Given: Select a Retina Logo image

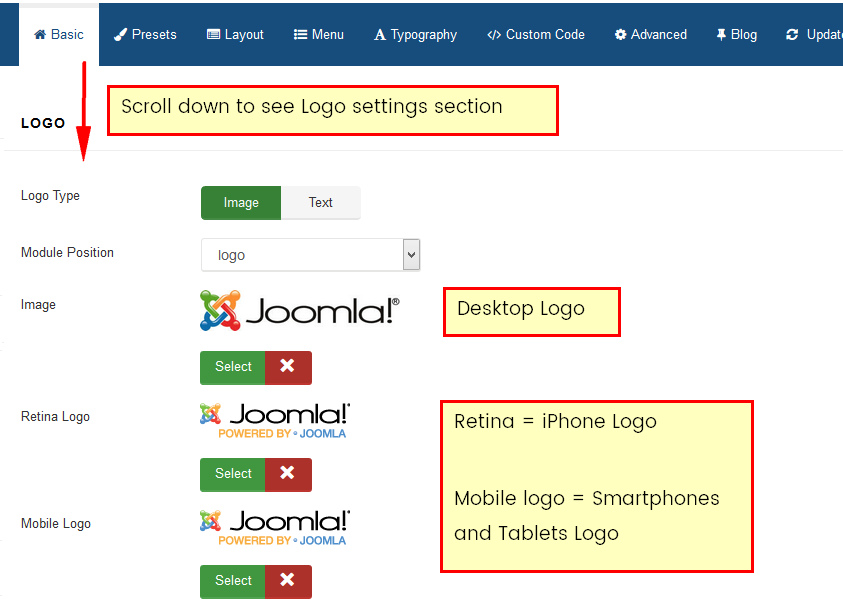Looking at the screenshot, I should (233, 474).
